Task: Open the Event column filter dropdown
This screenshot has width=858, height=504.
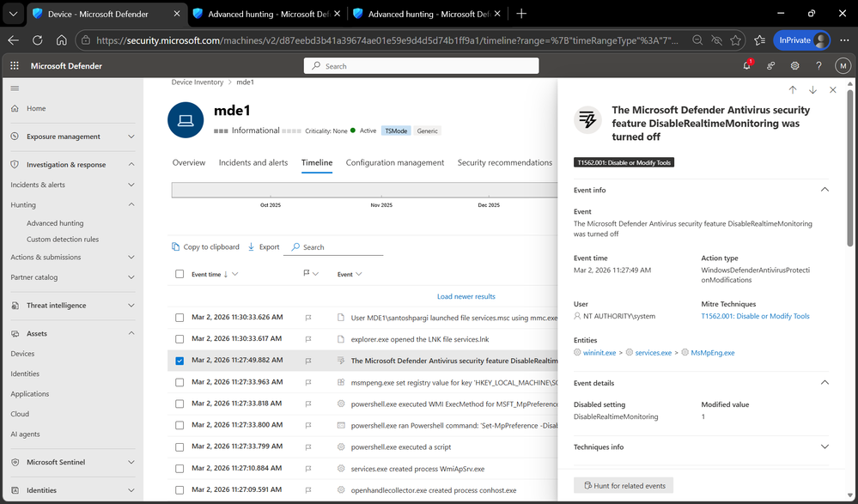Action: [x=356, y=272]
